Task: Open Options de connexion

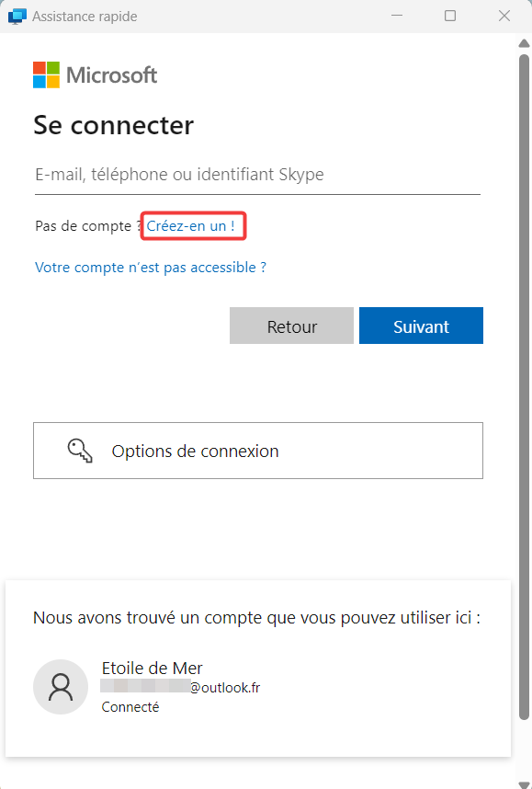Action: [258, 451]
